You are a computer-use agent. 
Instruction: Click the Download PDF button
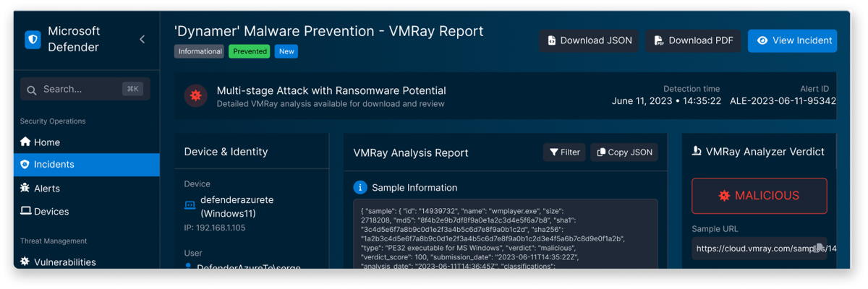[693, 40]
